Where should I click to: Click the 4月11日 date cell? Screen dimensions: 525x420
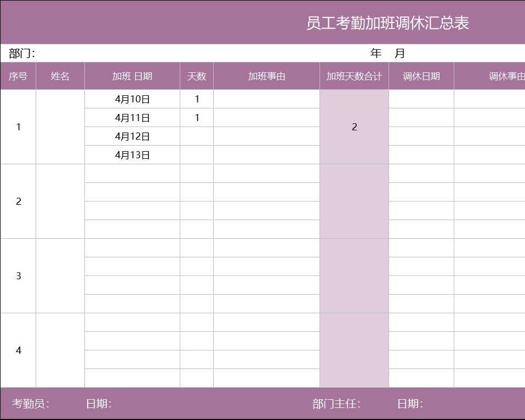[132, 118]
